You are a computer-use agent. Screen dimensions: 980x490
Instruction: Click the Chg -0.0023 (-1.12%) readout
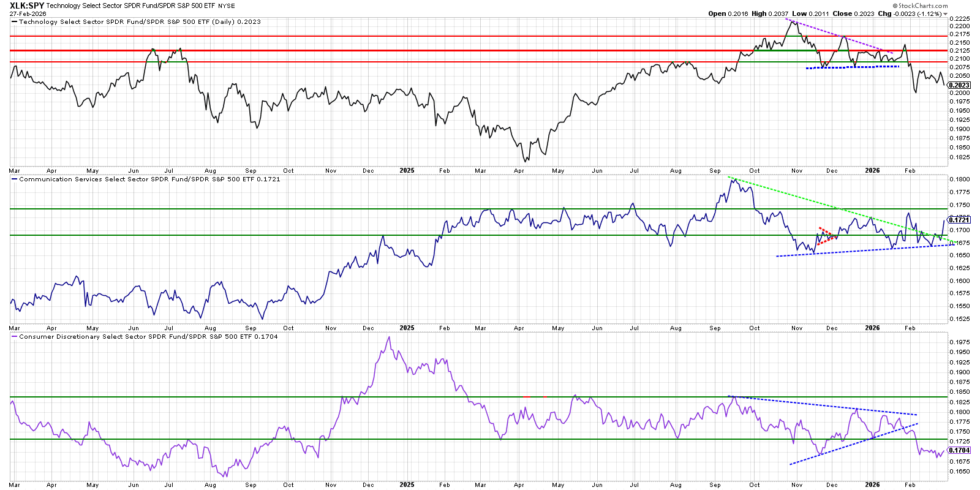pos(910,13)
